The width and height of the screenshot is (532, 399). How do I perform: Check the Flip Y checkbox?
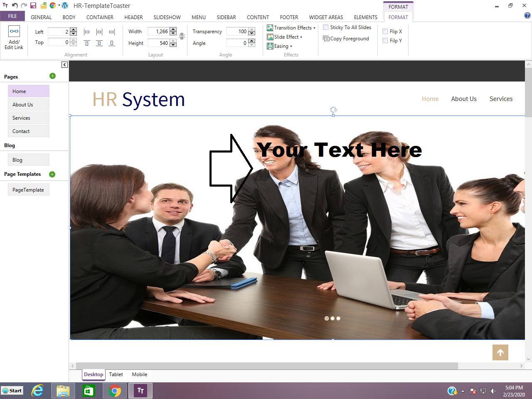(x=385, y=41)
